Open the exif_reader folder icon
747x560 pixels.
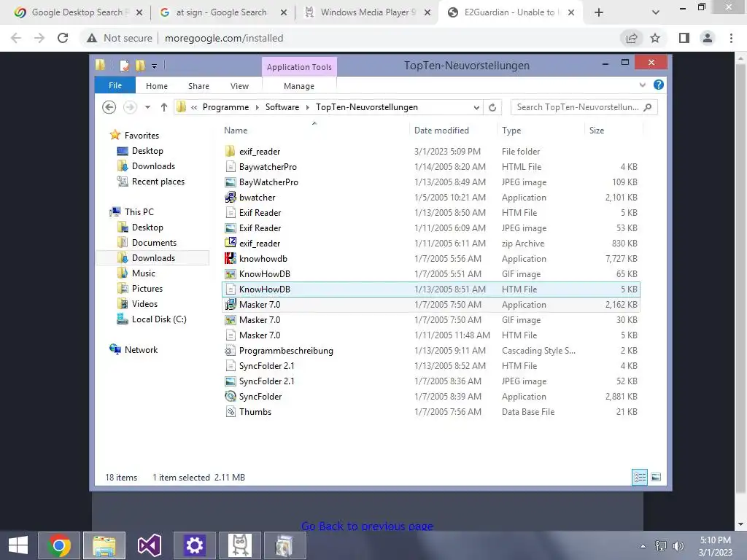[230, 152]
